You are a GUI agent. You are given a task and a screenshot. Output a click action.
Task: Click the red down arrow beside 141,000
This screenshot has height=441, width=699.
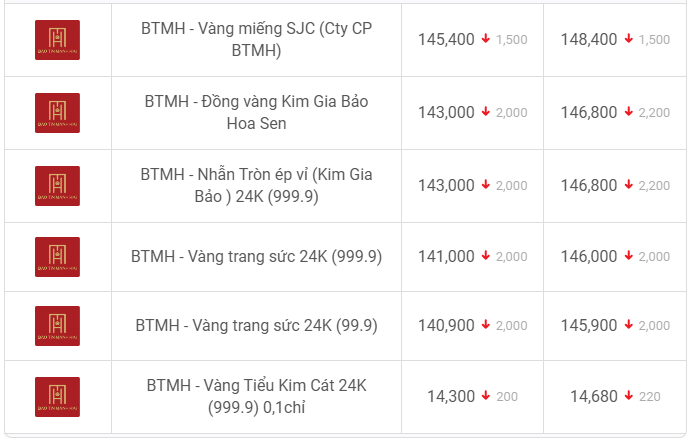[x=486, y=256]
